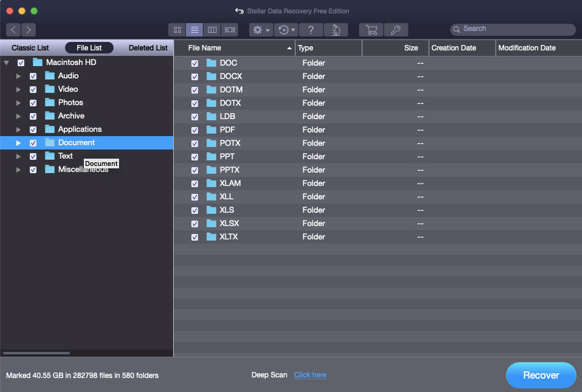Expand the Text folder node

pos(18,156)
